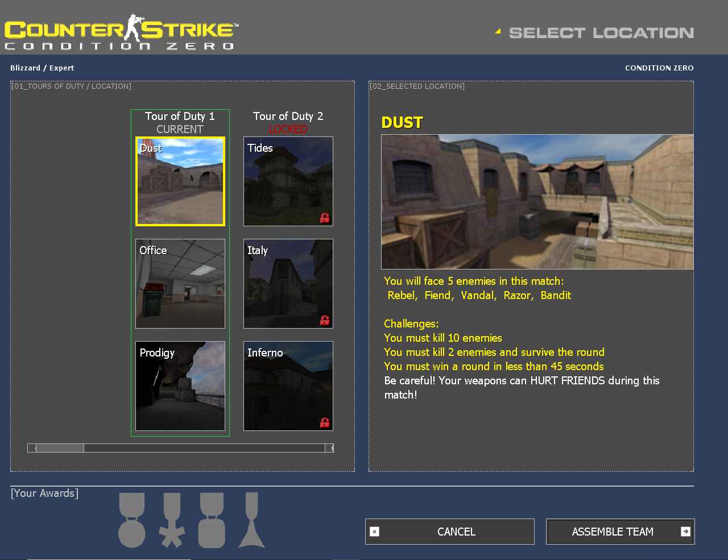Click the enemy name Rebel
The width and height of the screenshot is (728, 560).
pyautogui.click(x=402, y=295)
